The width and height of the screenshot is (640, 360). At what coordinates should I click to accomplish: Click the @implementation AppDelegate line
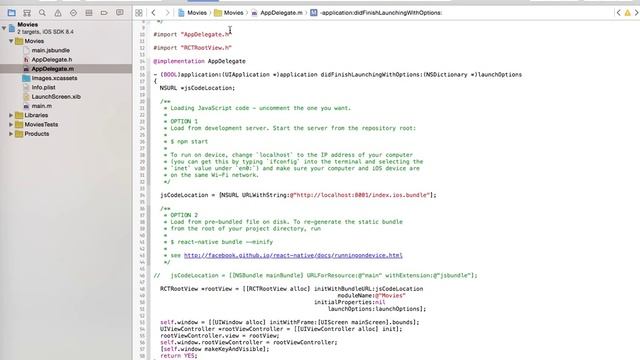click(x=200, y=61)
